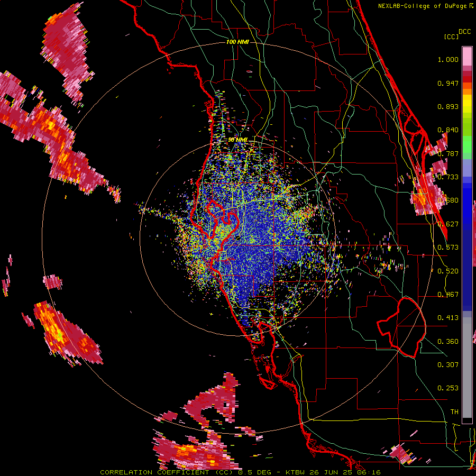This screenshot has height=476, width=476.
Task: Pick the gray low-value color bar segment
Action: (467, 368)
